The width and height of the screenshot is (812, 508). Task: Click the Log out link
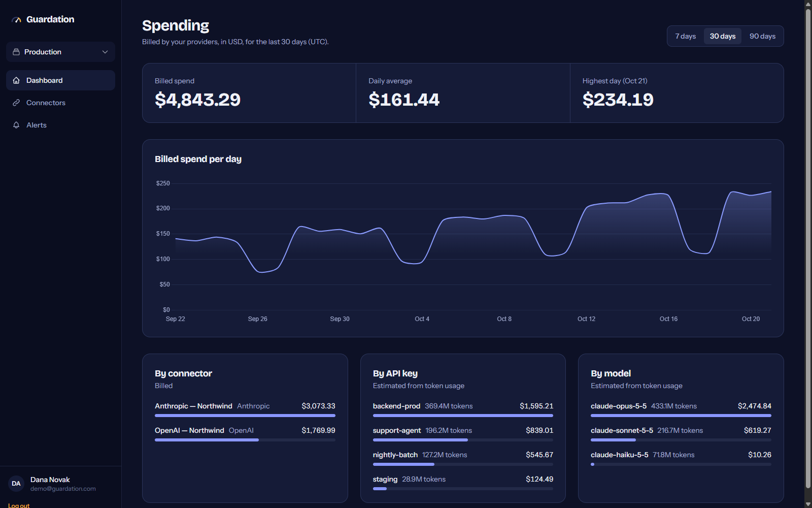click(x=19, y=505)
